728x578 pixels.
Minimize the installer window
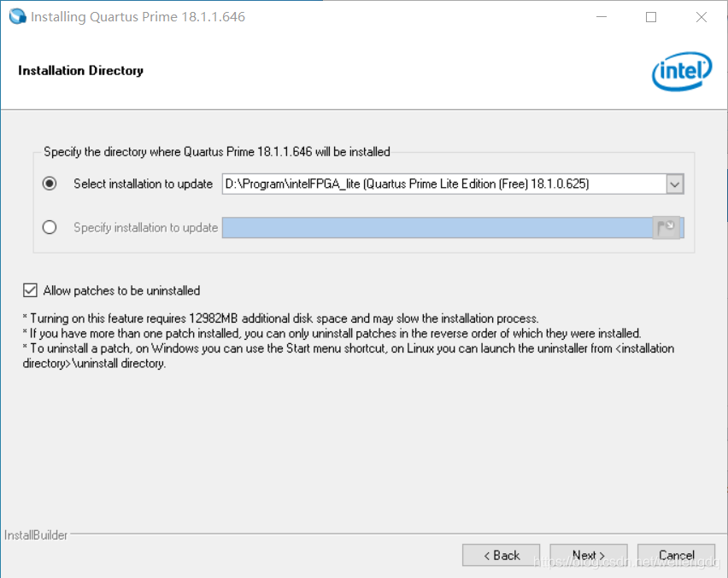(602, 17)
